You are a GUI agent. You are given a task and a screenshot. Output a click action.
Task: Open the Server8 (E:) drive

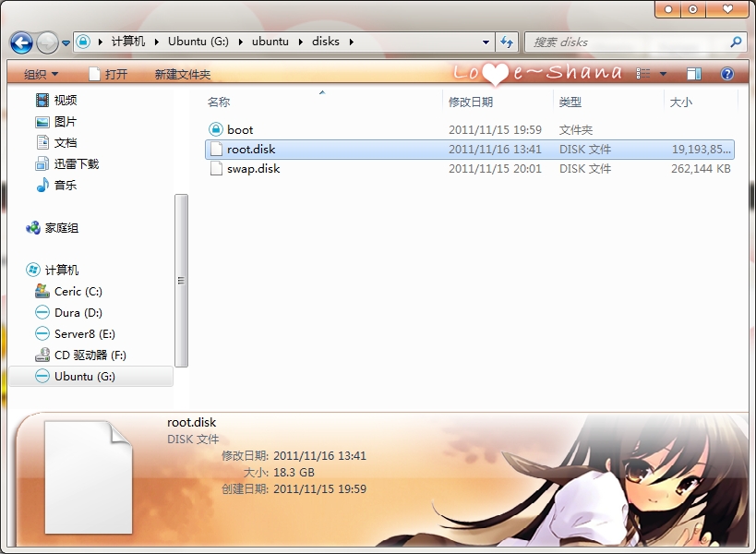pos(84,333)
